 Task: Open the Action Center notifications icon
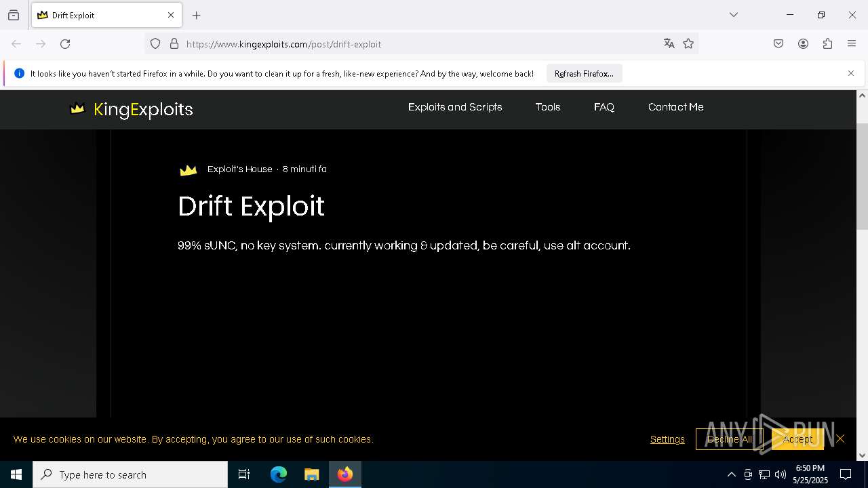(846, 474)
